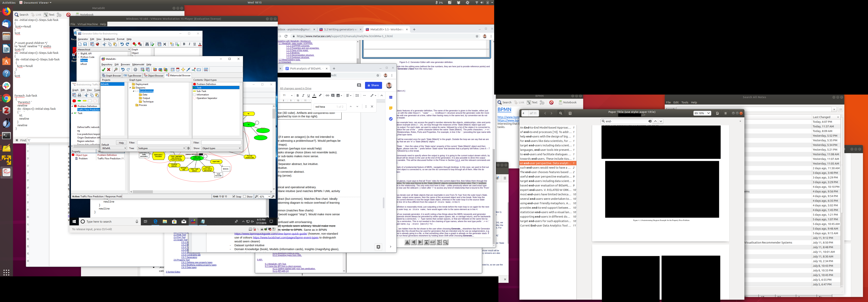Switch to the Type Browser tab
This screenshot has width=868, height=302.
coord(132,76)
